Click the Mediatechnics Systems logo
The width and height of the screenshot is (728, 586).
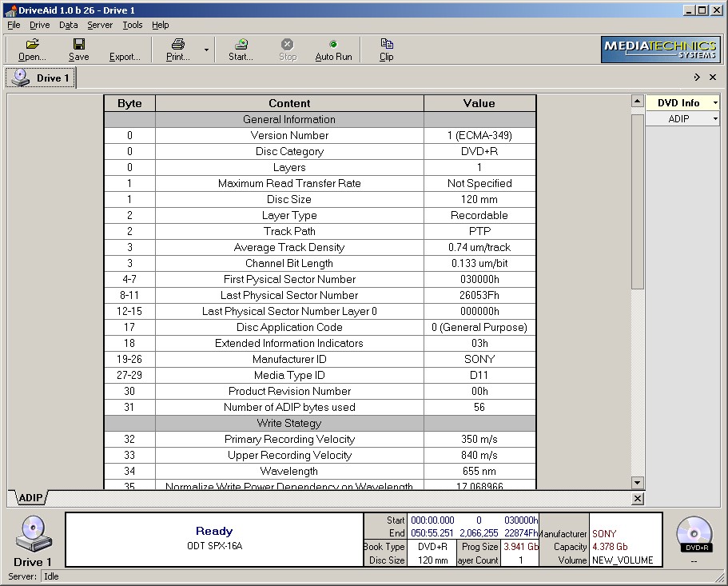tap(659, 50)
